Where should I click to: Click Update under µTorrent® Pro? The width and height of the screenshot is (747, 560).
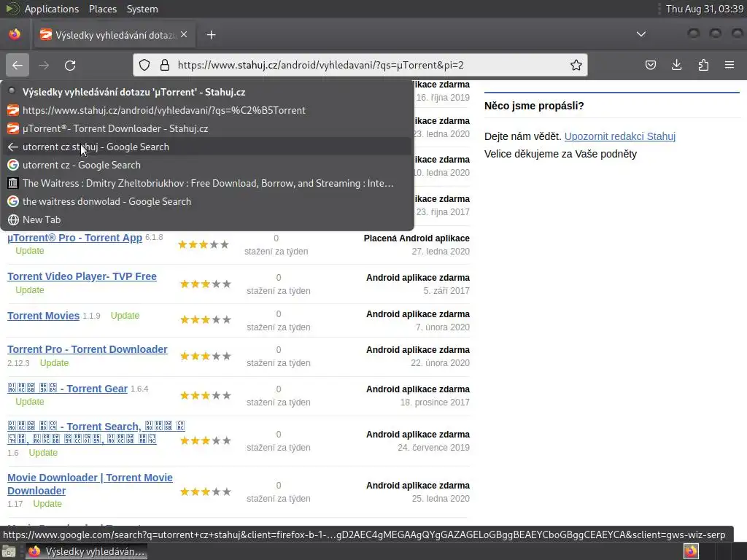29,251
